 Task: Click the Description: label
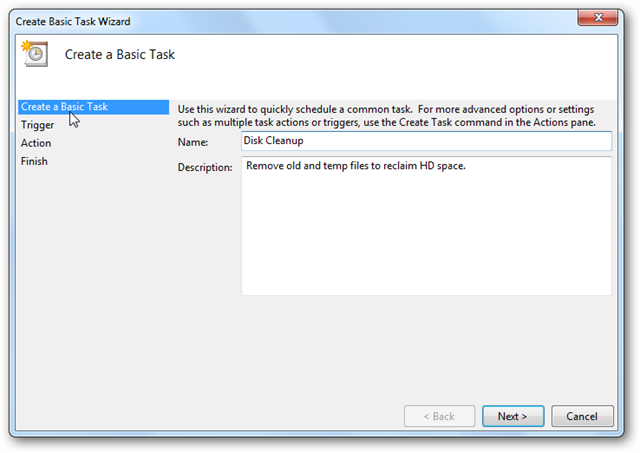[x=205, y=167]
